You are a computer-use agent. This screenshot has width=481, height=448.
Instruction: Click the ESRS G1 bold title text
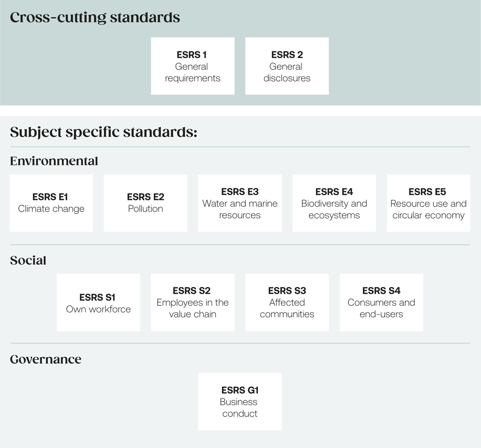240,390
